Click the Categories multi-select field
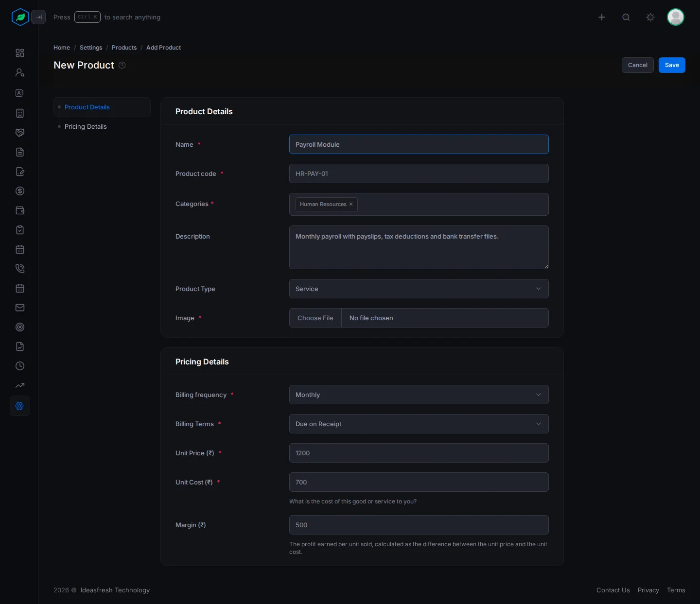The height and width of the screenshot is (604, 700). pos(419,204)
